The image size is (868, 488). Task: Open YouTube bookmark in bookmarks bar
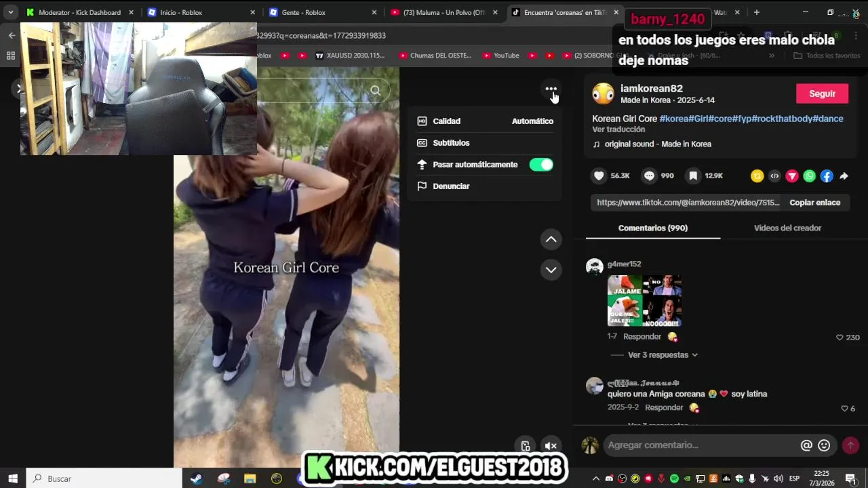pyautogui.click(x=500, y=56)
